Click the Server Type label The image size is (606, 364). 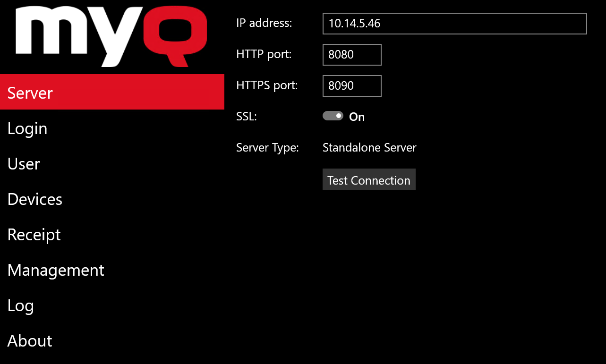pyautogui.click(x=267, y=147)
